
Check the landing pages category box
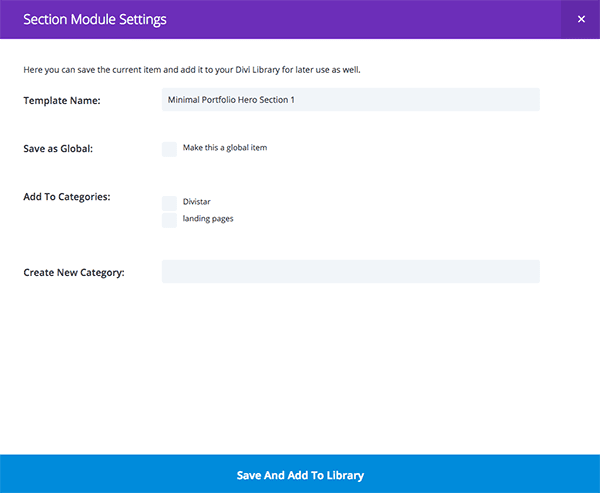point(169,220)
